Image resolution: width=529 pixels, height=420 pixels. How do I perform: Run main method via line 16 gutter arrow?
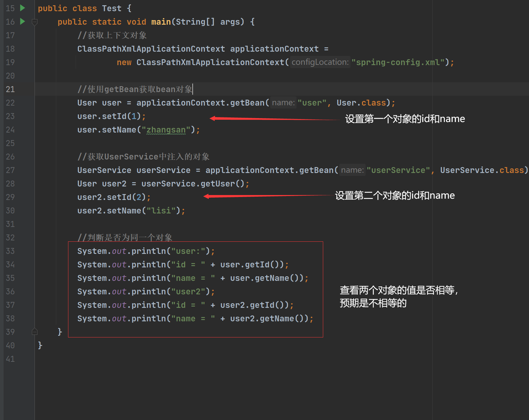tap(23, 21)
